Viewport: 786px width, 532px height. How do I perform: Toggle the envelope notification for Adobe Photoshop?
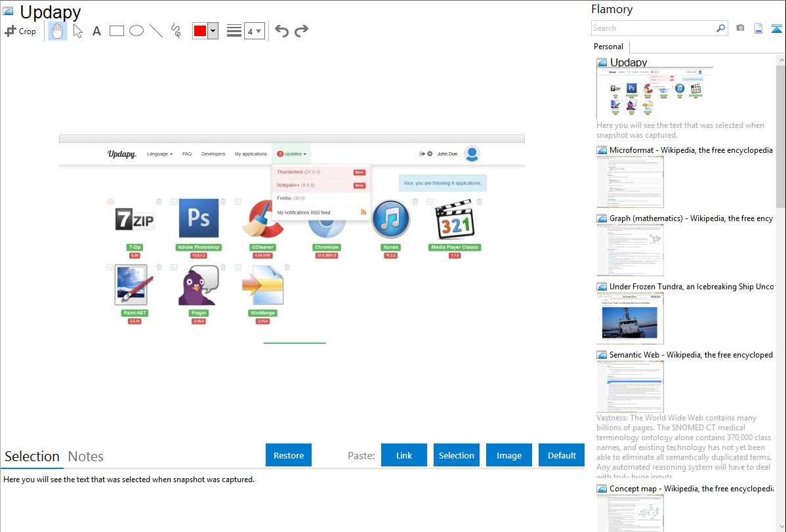174,201
